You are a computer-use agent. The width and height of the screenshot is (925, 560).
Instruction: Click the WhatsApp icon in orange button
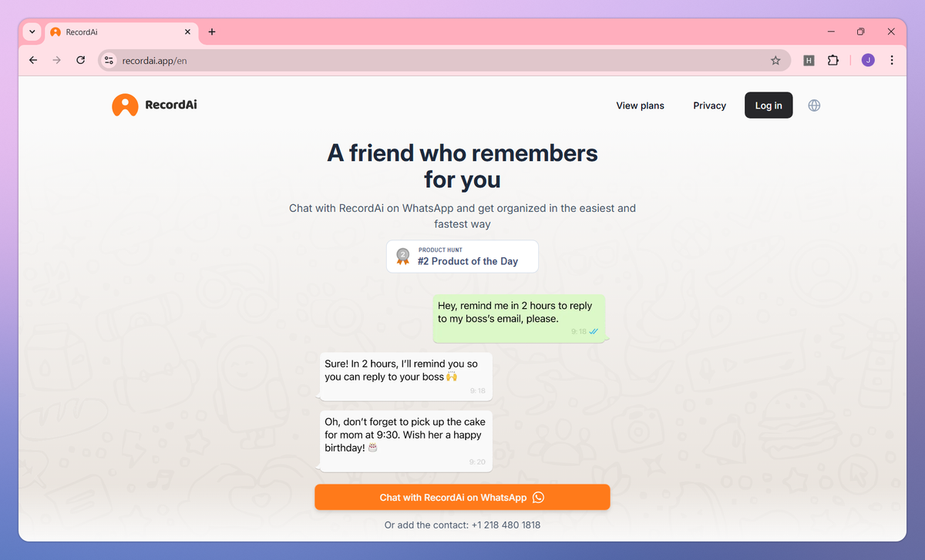[x=538, y=498]
